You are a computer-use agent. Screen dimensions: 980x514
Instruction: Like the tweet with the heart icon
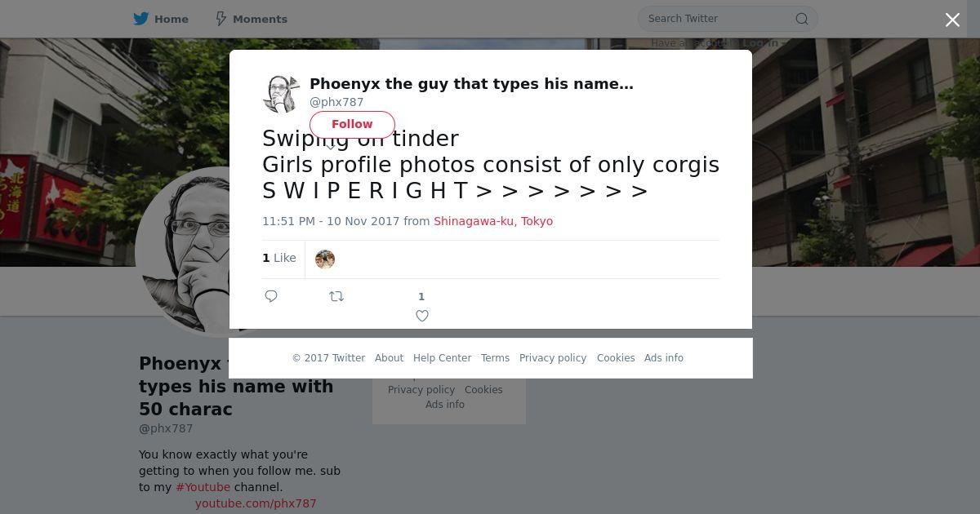[422, 316]
